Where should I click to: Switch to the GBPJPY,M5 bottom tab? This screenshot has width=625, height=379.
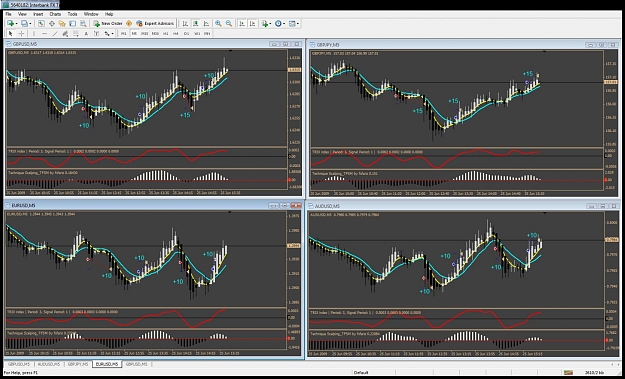[78, 364]
